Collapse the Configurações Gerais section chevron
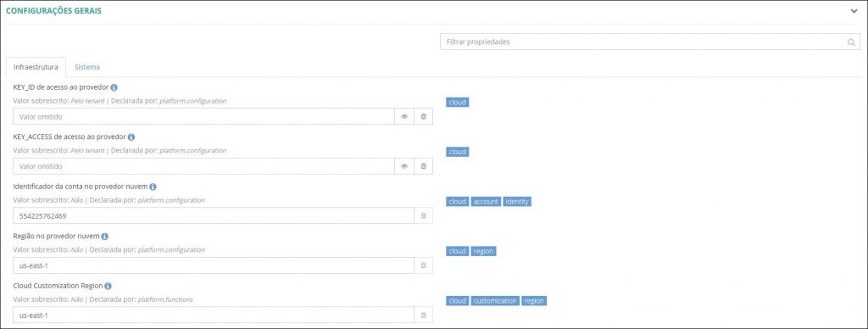This screenshot has width=868, height=329. pyautogui.click(x=854, y=11)
